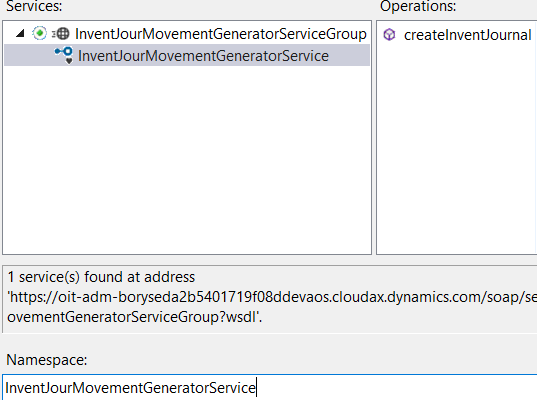This screenshot has height=400, width=537.
Task: Click blank space right of highlighted service row
Action: point(349,55)
